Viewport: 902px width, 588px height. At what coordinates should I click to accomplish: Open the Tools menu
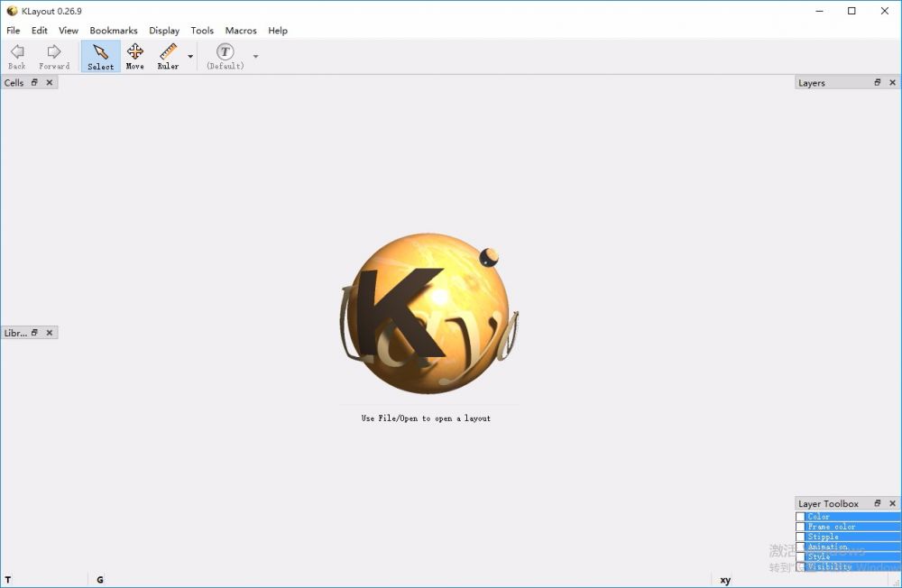(x=202, y=31)
